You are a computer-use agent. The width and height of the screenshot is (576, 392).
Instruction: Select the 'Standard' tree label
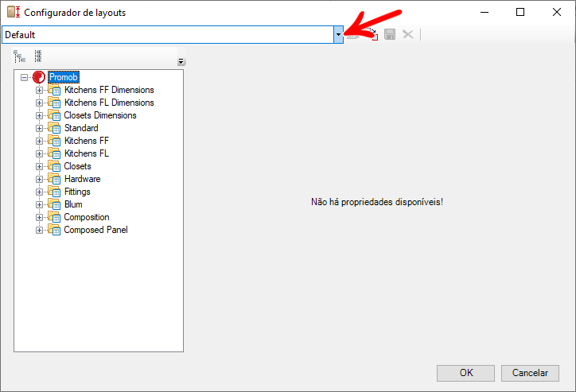click(81, 128)
